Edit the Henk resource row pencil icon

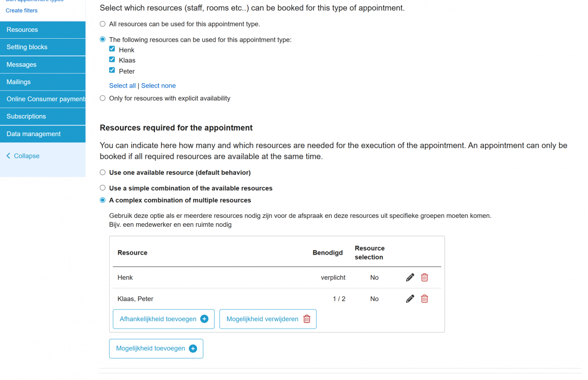[410, 278]
